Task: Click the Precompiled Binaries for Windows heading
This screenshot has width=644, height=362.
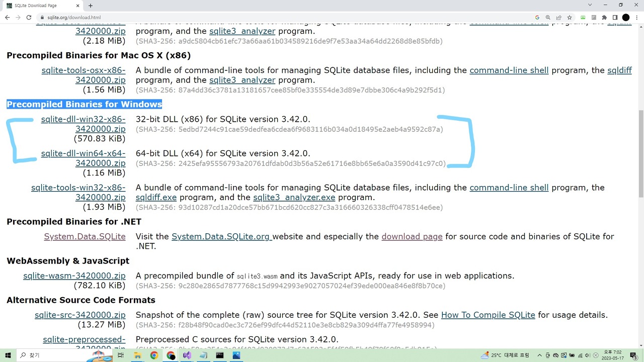Action: tap(84, 104)
